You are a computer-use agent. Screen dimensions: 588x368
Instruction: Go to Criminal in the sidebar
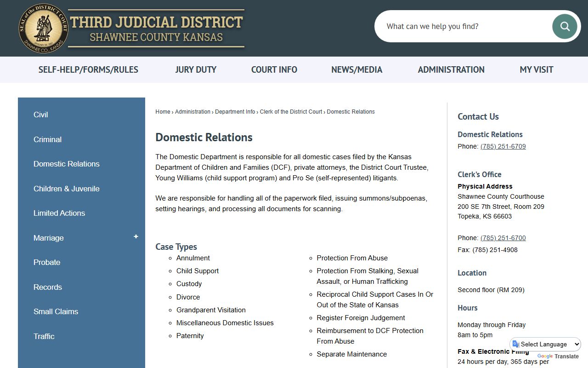[x=47, y=139]
